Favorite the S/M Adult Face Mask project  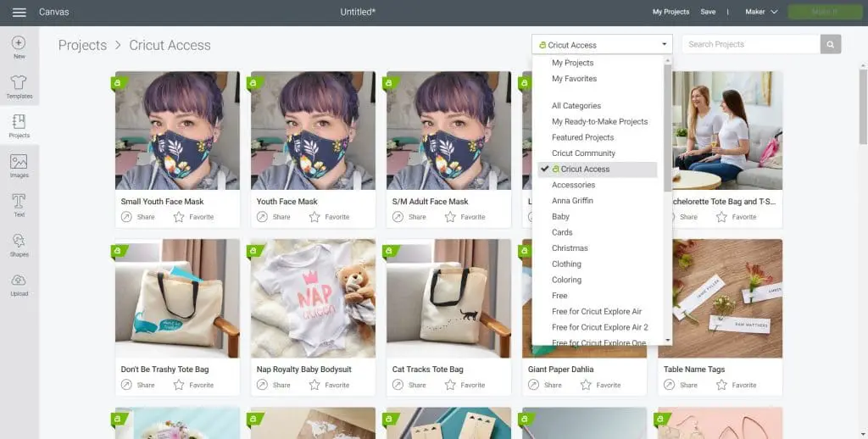tap(465, 217)
